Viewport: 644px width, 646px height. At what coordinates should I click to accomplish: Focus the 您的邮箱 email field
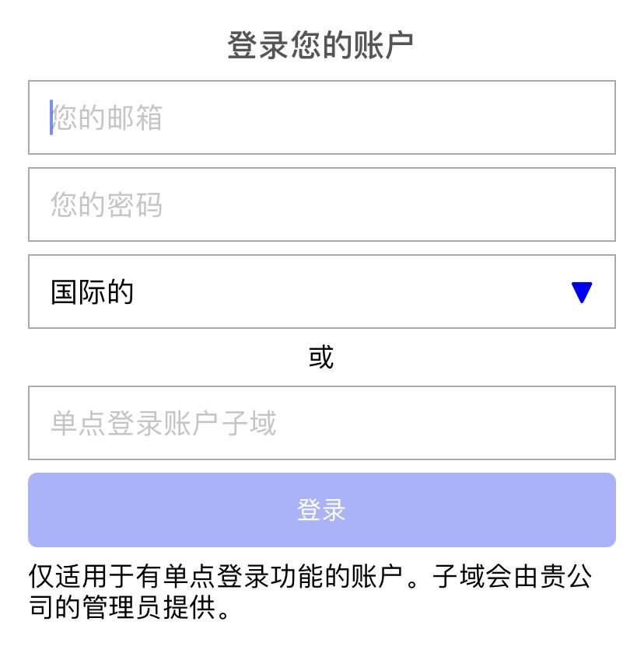pos(321,117)
